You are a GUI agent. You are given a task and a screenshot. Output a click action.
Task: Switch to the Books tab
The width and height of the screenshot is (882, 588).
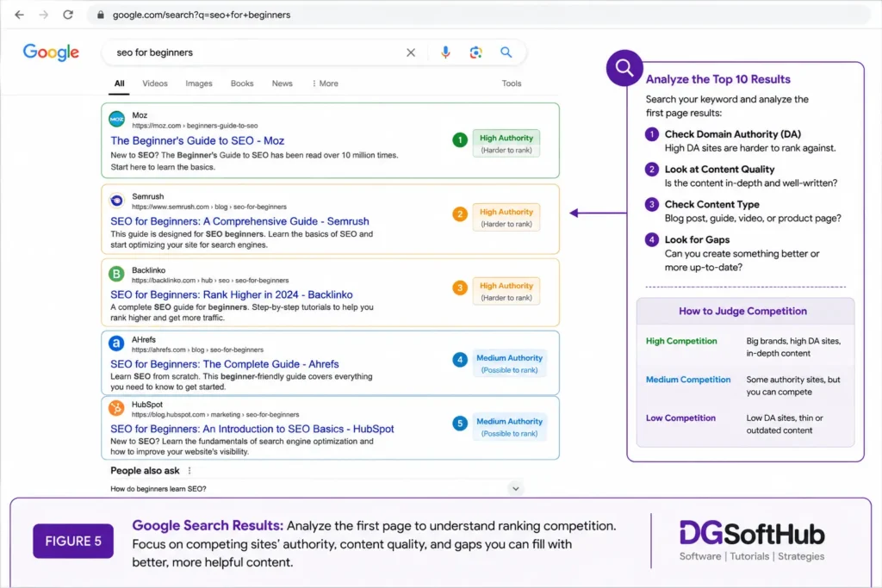coord(242,84)
